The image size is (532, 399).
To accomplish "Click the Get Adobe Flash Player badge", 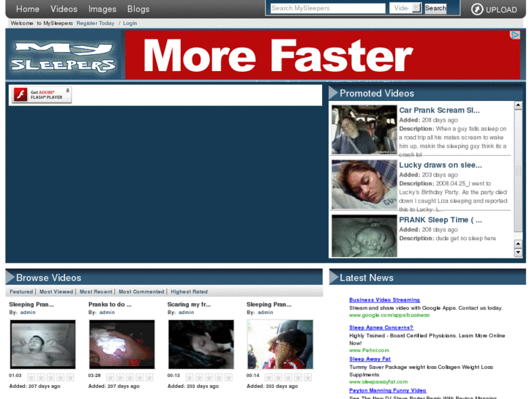I will (42, 94).
